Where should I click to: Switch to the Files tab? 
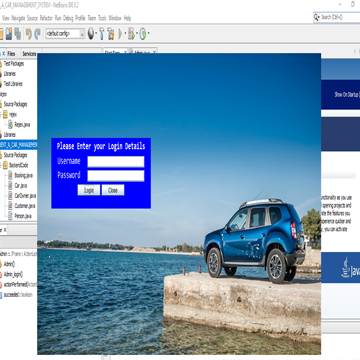pyautogui.click(x=11, y=54)
